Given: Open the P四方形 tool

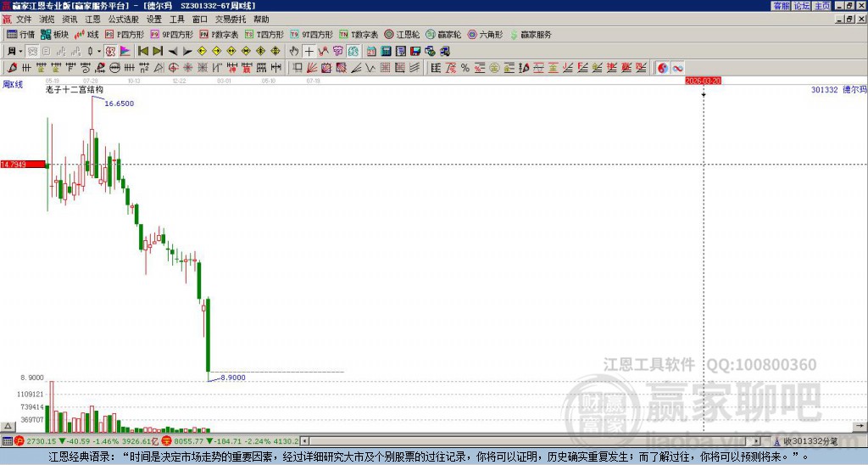Looking at the screenshot, I should point(125,34).
